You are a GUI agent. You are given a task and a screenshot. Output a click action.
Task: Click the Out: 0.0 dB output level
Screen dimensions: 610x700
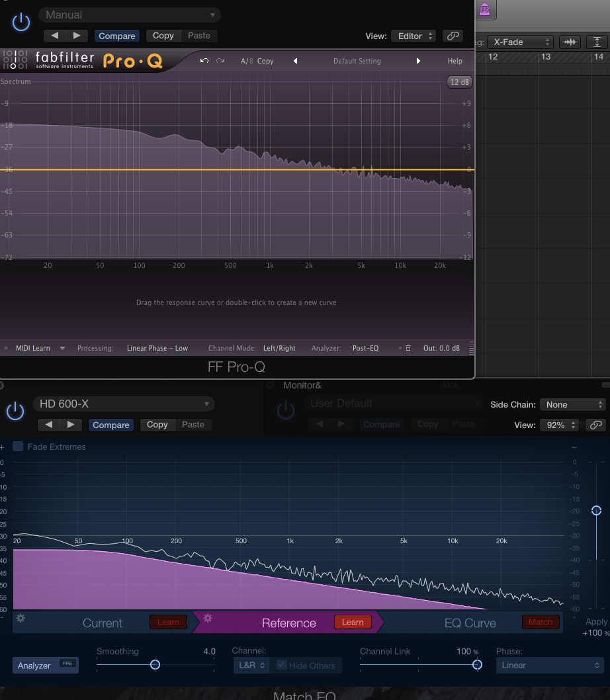[441, 348]
